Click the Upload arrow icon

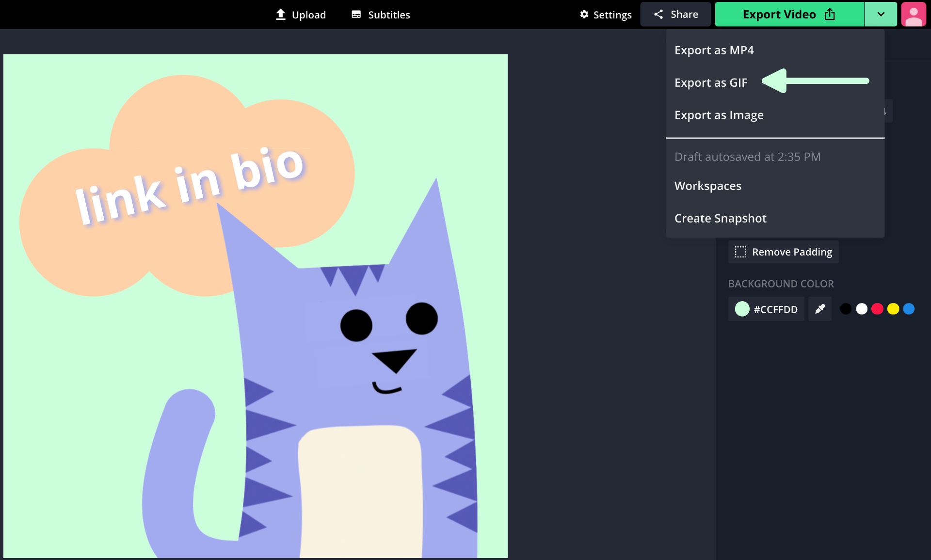(280, 14)
